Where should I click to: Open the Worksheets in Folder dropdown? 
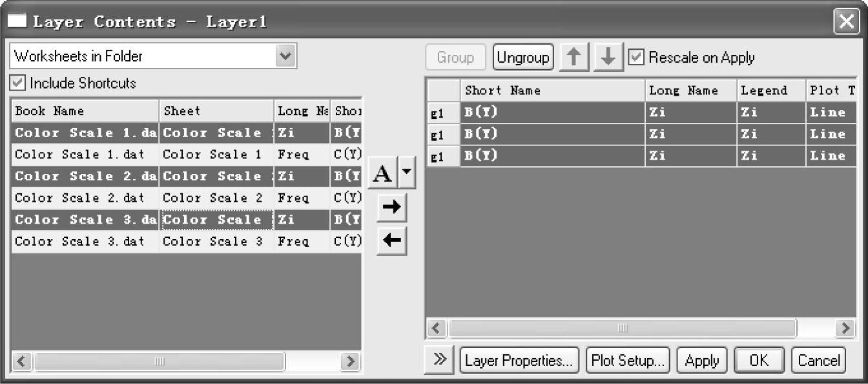click(285, 56)
